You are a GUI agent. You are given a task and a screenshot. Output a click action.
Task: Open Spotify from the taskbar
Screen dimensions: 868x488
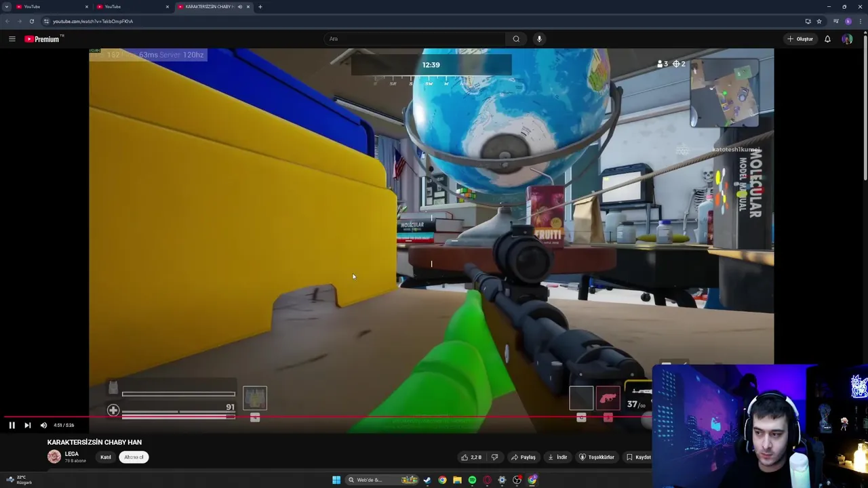coord(472,480)
